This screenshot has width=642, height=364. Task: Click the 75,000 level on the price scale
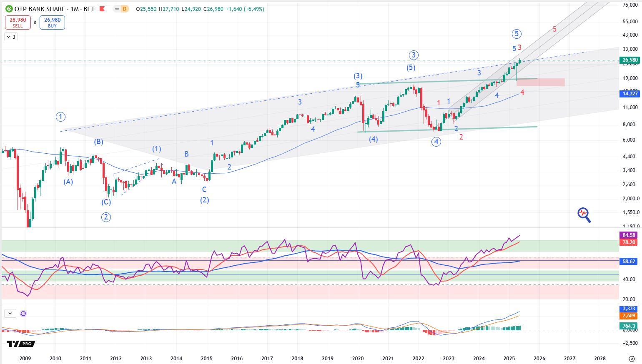tap(630, 5)
